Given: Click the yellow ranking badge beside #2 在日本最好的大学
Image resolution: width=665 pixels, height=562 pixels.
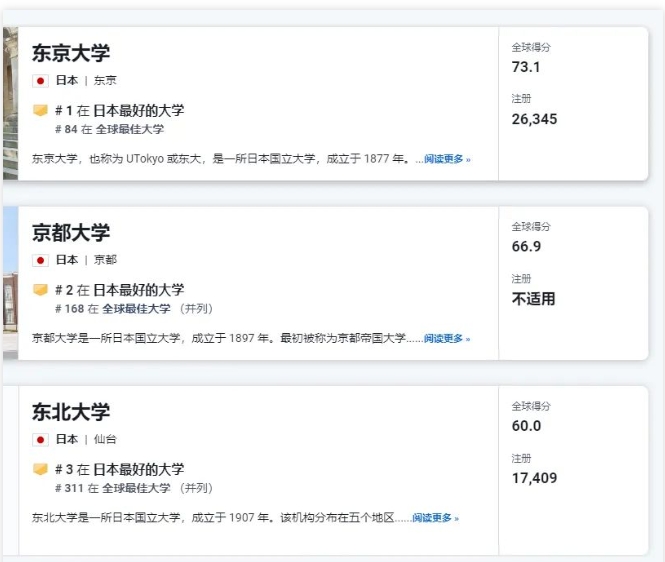Looking at the screenshot, I should pos(40,290).
